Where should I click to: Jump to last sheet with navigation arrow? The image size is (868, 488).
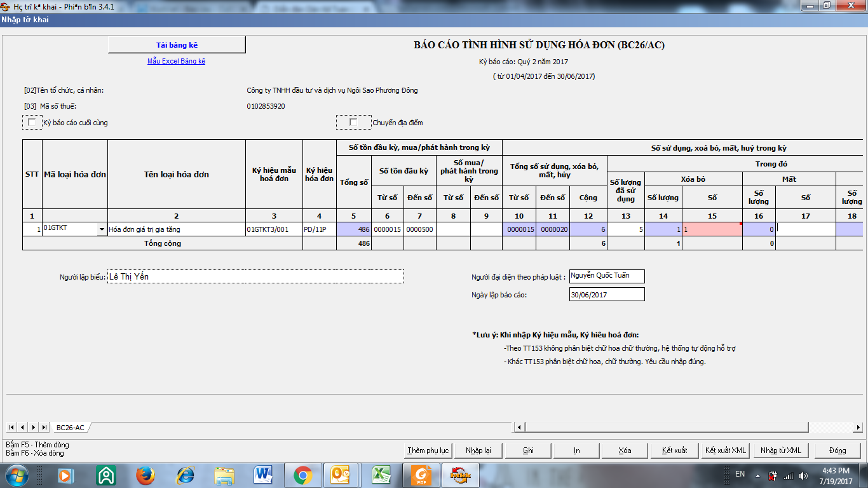(44, 427)
